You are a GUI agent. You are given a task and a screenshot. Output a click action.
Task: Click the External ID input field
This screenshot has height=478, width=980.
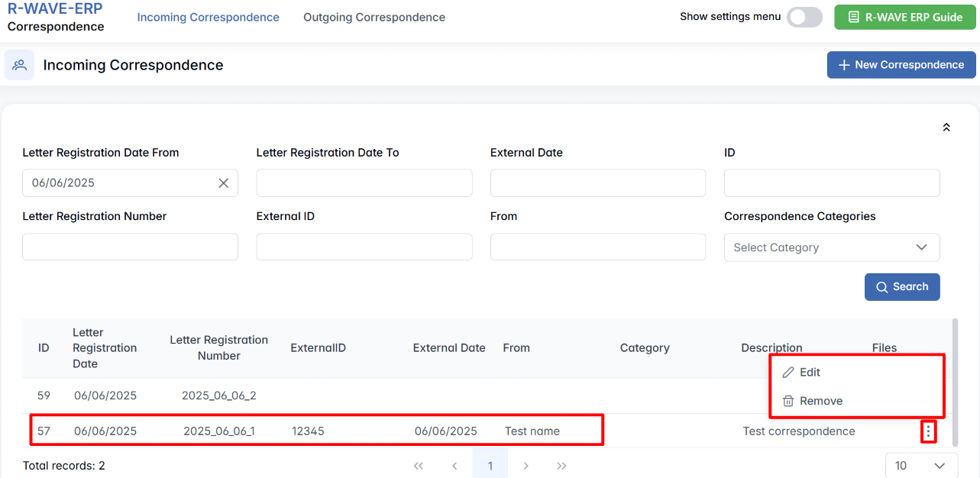(x=364, y=247)
